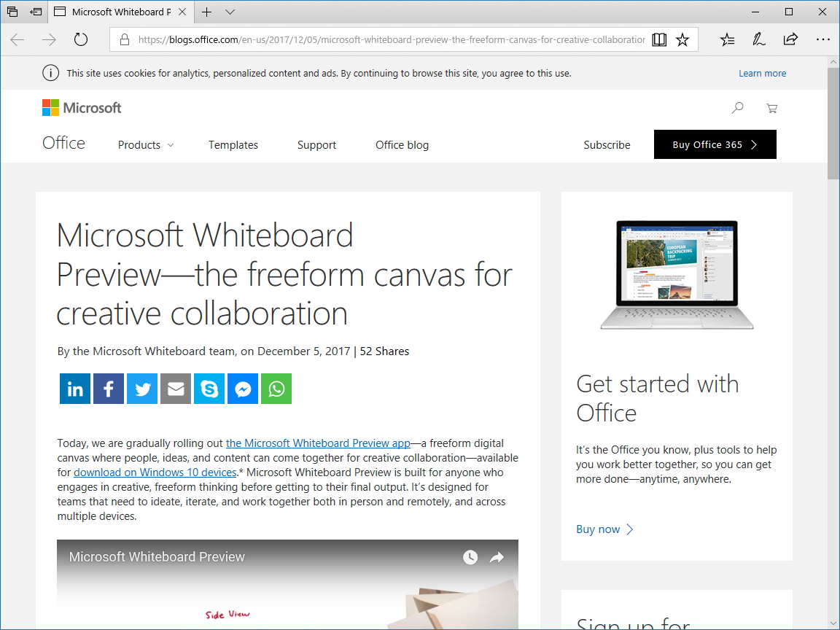Screen dimensions: 840x630
Task: Select the article headline text
Action: point(284,274)
